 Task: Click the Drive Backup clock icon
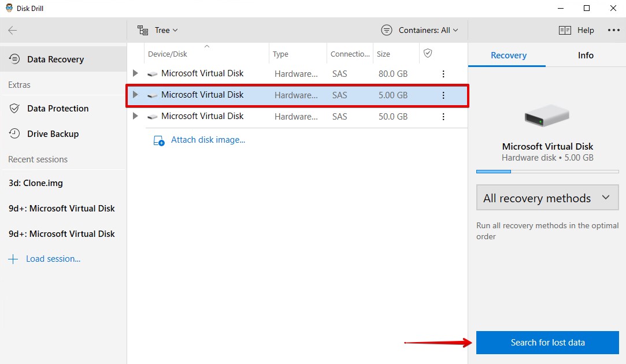[14, 133]
